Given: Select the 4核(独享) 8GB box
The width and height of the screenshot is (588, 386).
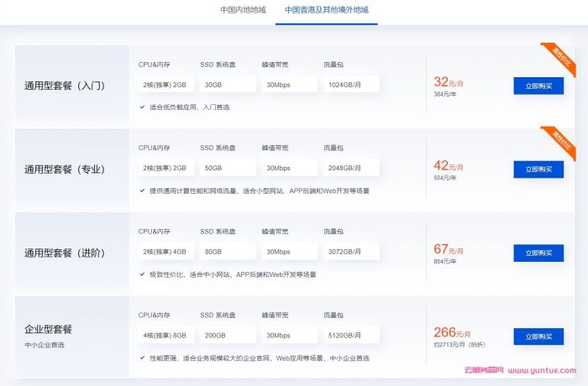Looking at the screenshot, I should 166,336.
